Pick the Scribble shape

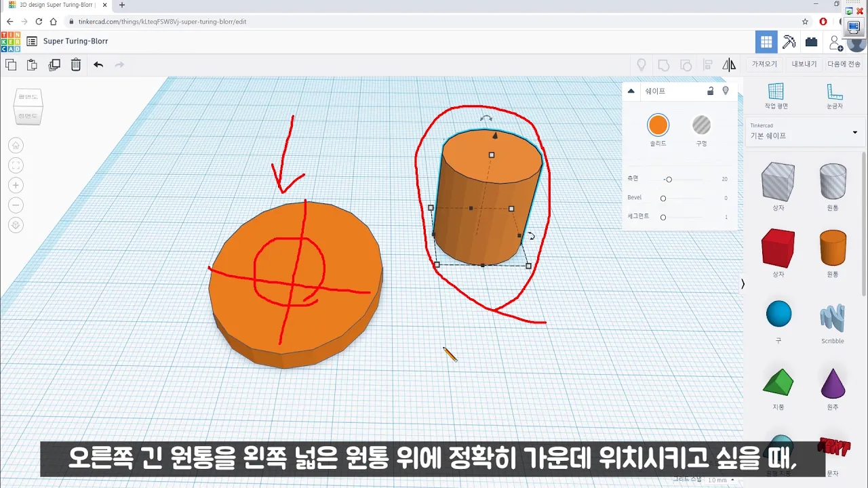point(833,317)
